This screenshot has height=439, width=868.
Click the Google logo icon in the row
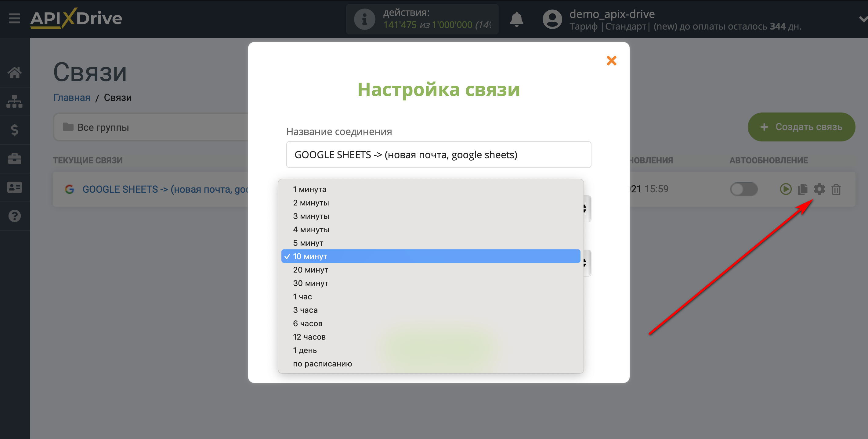[x=69, y=189]
